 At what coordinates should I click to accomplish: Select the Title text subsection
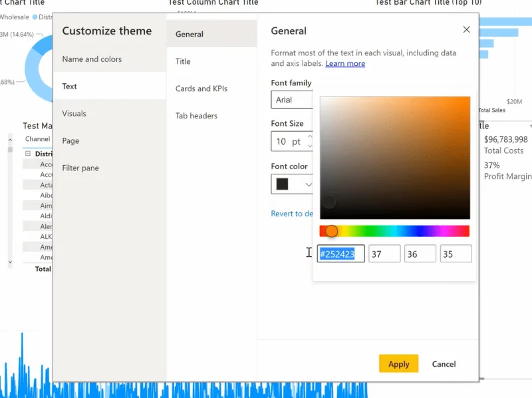pos(211,61)
